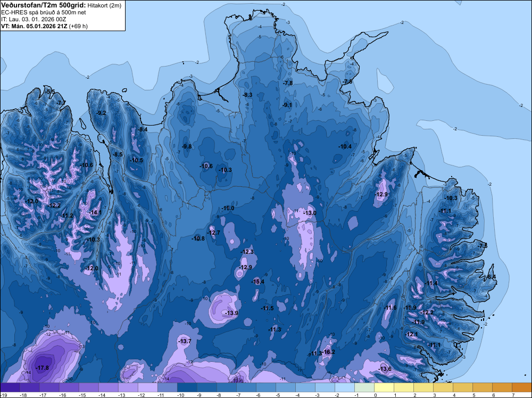Click the '(+69 h)' forecast offset text
This screenshot has height=398, width=532.
click(x=78, y=26)
